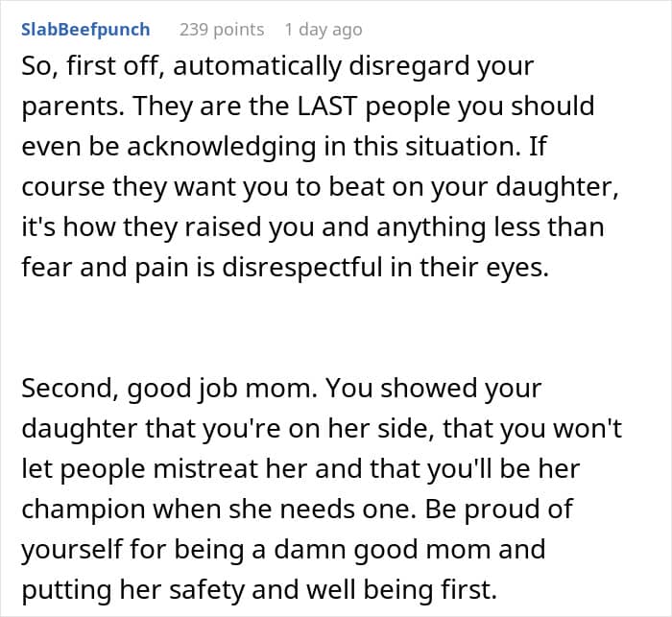Click the capitalized word LAST
This screenshot has width=672, height=617.
(327, 106)
